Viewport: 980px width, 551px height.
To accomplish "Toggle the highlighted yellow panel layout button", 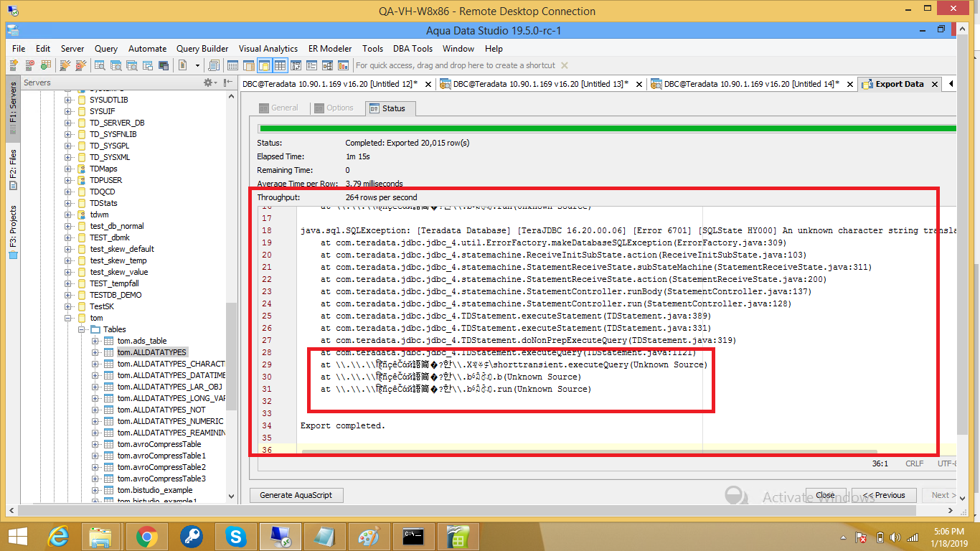I will (264, 65).
